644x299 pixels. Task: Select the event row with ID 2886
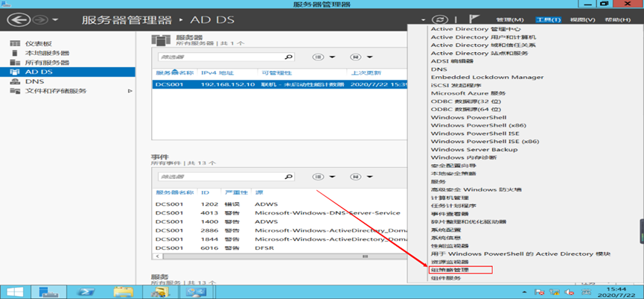(x=280, y=230)
